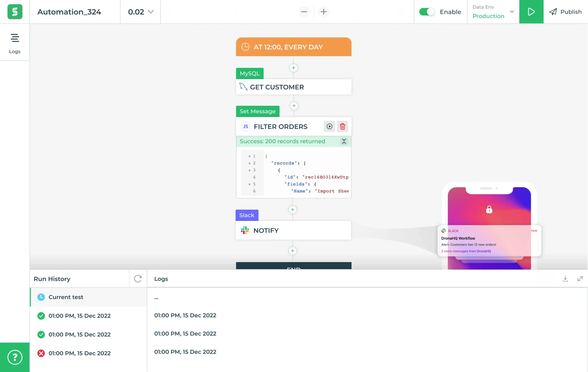Open the Slack Notify step

coord(293,230)
